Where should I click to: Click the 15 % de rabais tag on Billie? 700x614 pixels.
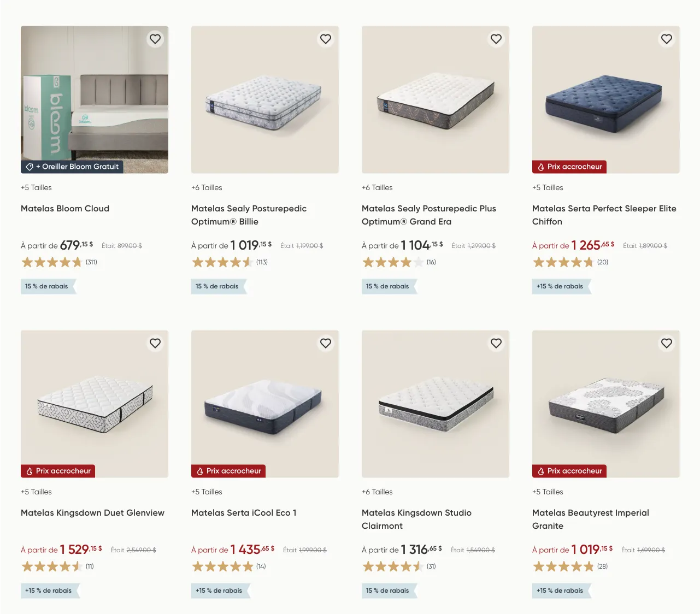[x=217, y=286]
